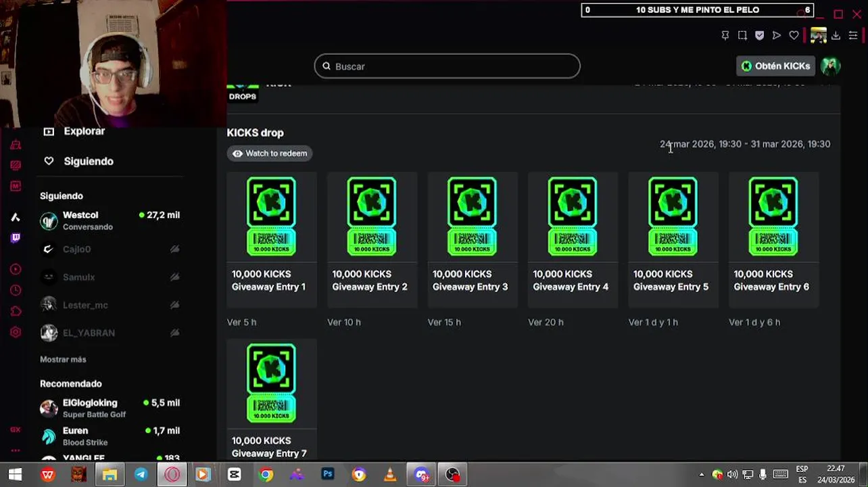
Task: Open Telegram from taskbar
Action: (x=141, y=475)
